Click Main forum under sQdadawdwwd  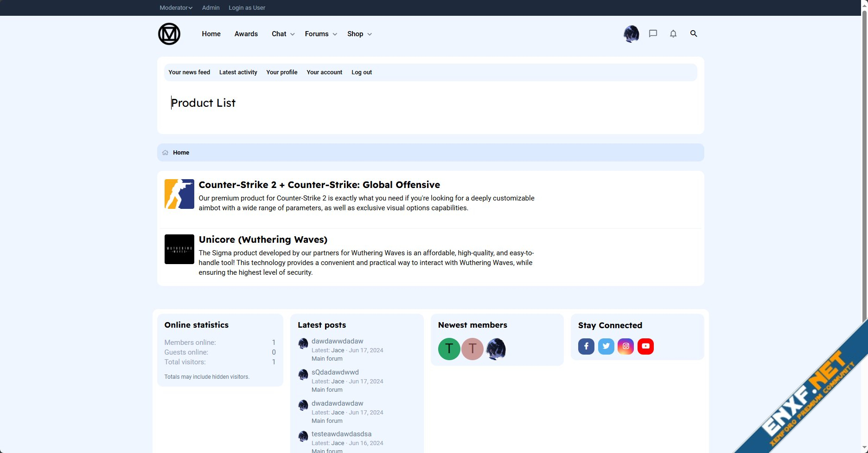pos(327,390)
